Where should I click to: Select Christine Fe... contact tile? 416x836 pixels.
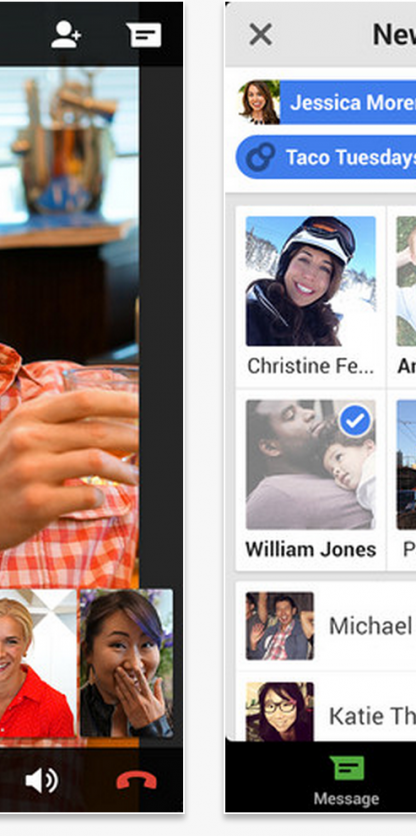[x=310, y=297]
